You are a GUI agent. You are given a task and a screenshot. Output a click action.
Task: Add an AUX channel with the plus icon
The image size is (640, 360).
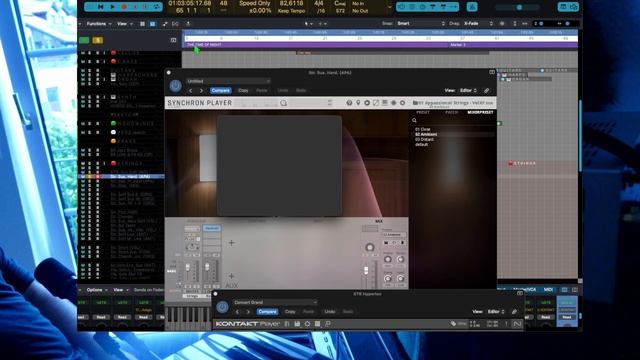[x=231, y=276]
